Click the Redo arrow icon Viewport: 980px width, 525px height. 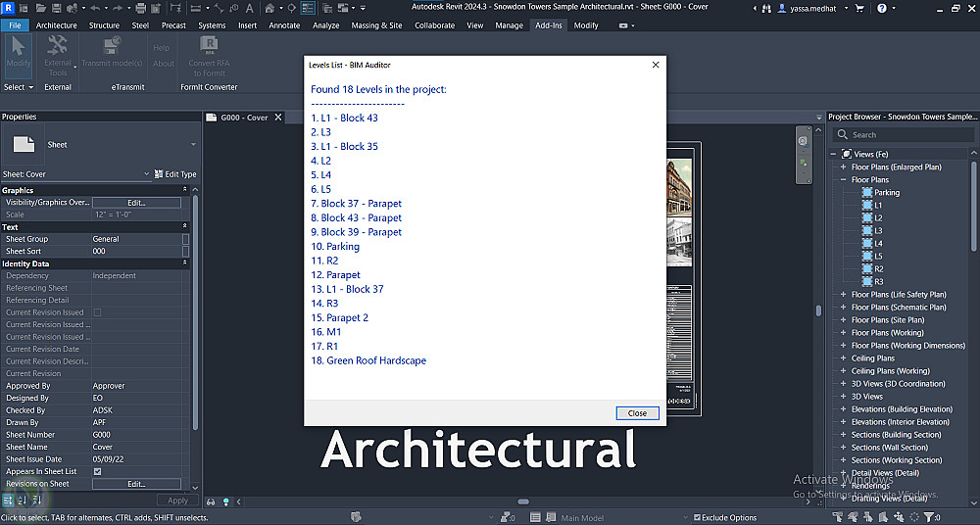click(x=118, y=8)
